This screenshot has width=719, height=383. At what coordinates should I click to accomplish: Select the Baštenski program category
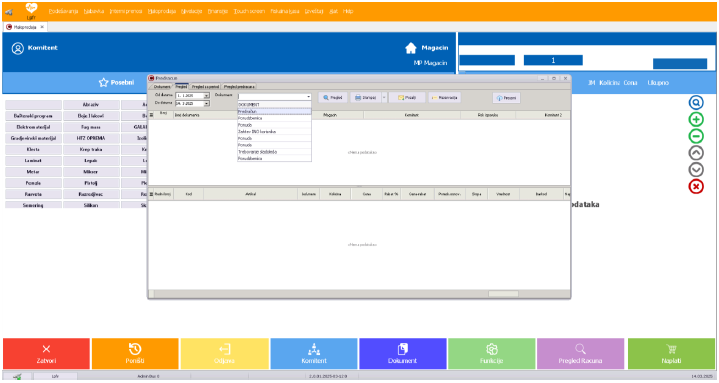33,116
